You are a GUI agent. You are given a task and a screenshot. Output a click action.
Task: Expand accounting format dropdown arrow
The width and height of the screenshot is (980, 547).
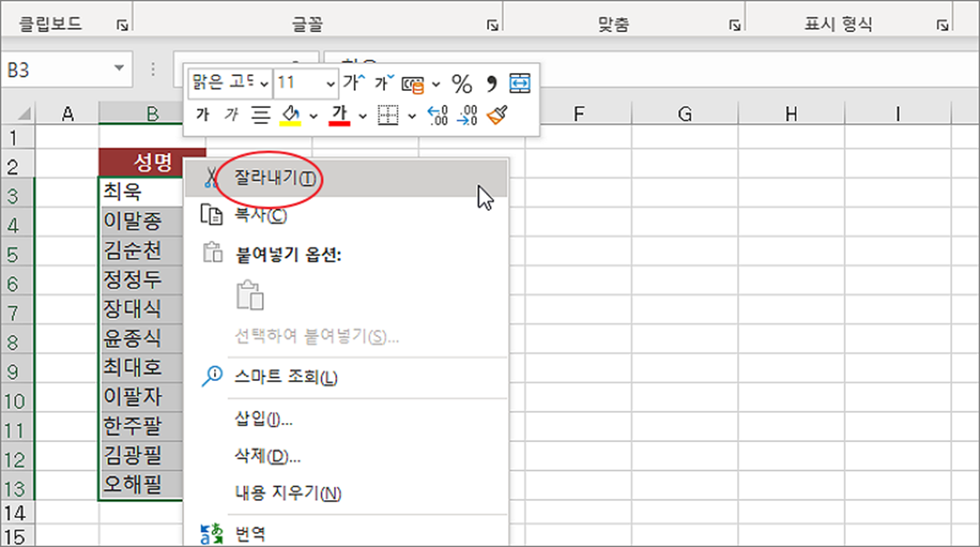point(436,83)
